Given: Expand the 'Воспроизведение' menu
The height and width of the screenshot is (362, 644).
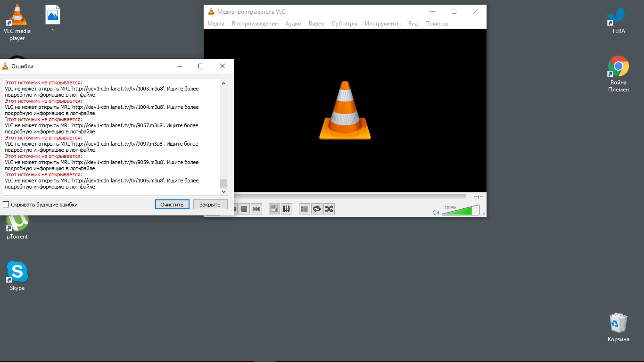Looking at the screenshot, I should (255, 24).
